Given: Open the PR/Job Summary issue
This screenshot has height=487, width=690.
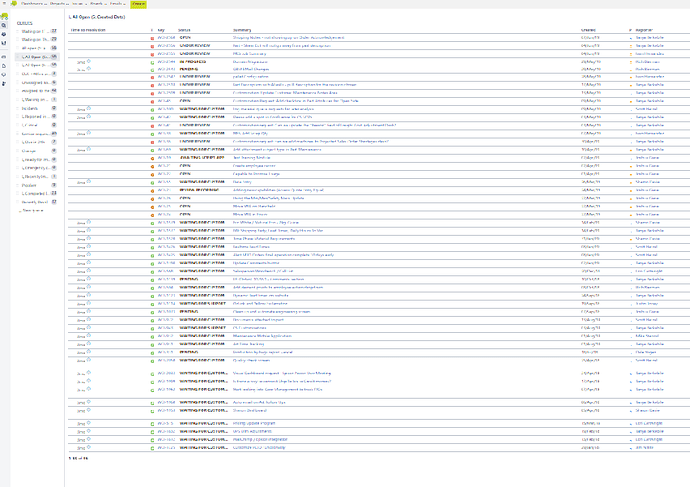Looking at the screenshot, I should pos(250,54).
